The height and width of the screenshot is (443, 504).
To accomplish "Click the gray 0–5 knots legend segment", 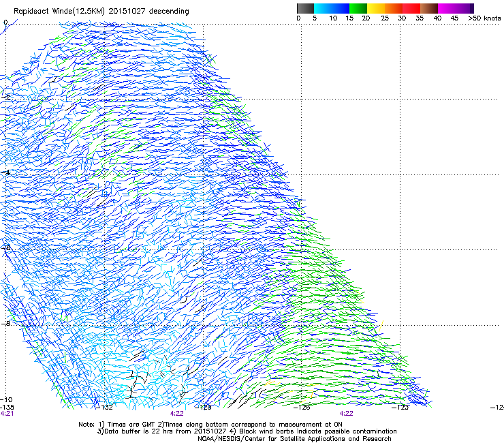I will tap(305, 8).
